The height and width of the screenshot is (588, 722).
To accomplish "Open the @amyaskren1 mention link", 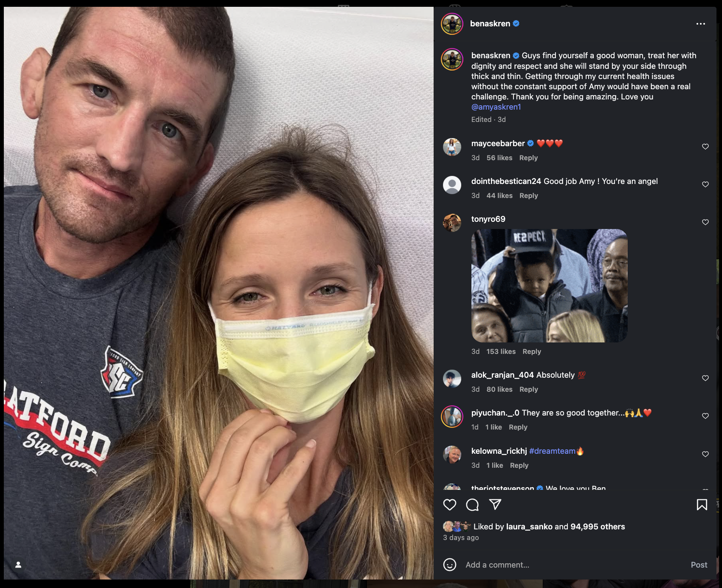I will click(x=496, y=107).
